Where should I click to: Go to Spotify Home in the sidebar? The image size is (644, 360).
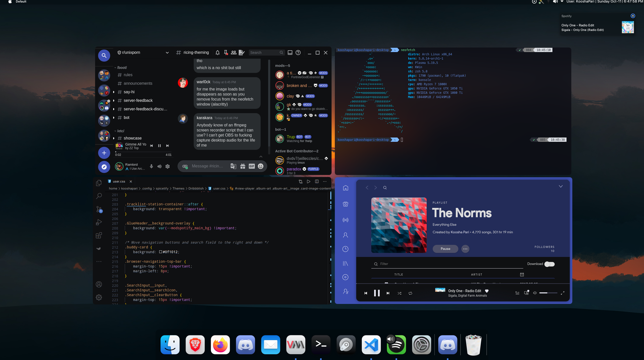click(x=346, y=188)
